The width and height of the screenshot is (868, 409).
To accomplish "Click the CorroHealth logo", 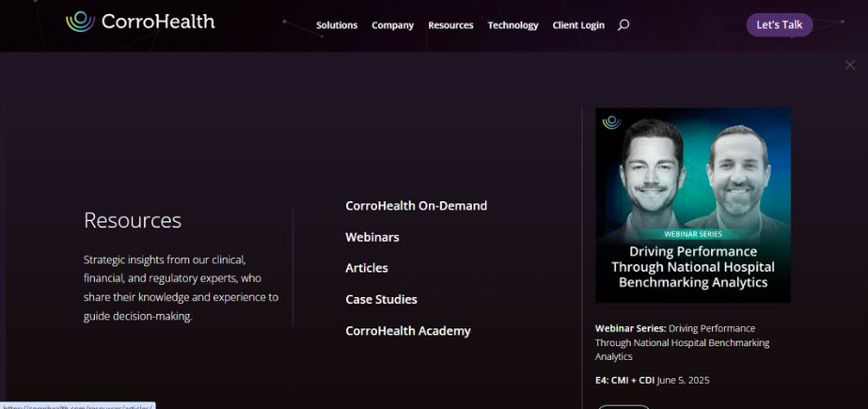I will tap(140, 22).
